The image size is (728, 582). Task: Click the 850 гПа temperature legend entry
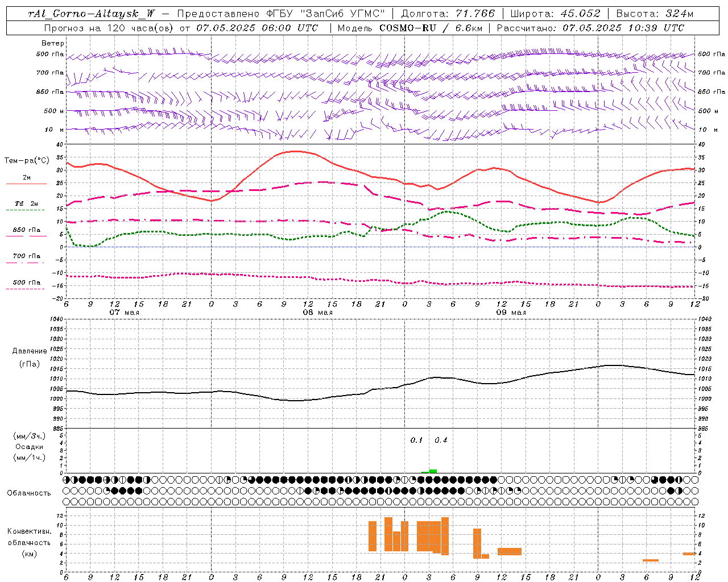(x=27, y=230)
